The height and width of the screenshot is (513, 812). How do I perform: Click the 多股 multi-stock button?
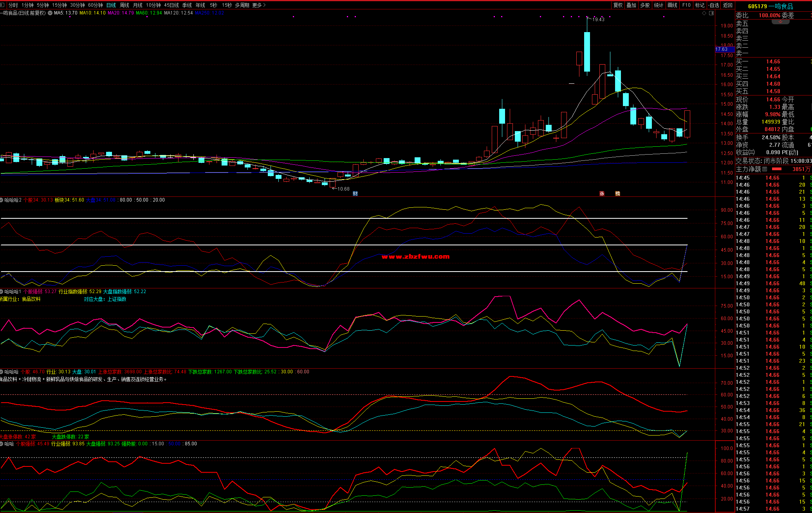[x=645, y=5]
